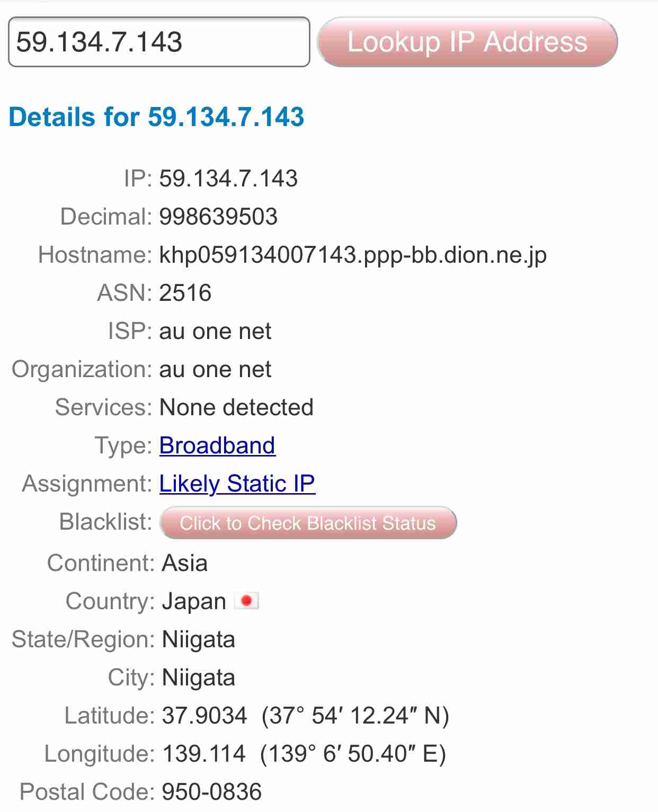The height and width of the screenshot is (812, 658).
Task: Click the IP value 59.134.7.143 in details
Action: 228,179
